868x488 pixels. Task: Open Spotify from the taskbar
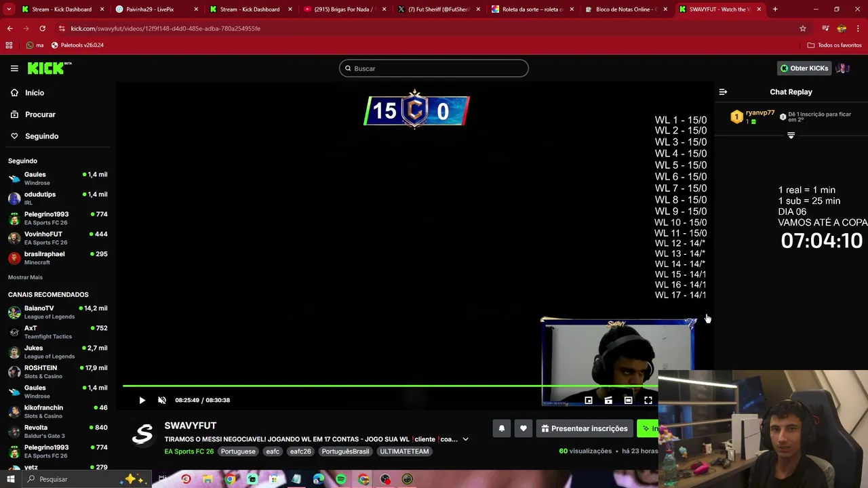(x=340, y=479)
